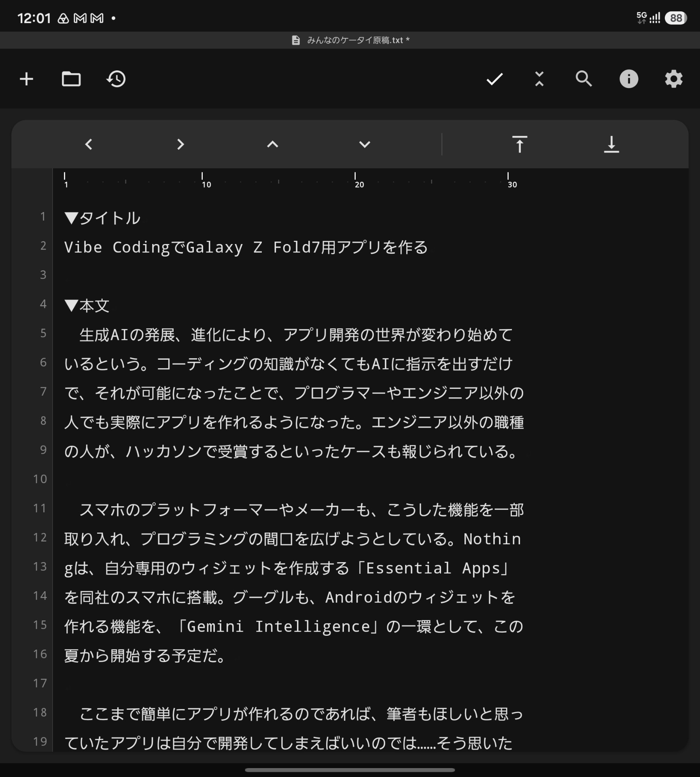Place cursor in heading ▼タイトル
The height and width of the screenshot is (777, 700).
tap(102, 218)
